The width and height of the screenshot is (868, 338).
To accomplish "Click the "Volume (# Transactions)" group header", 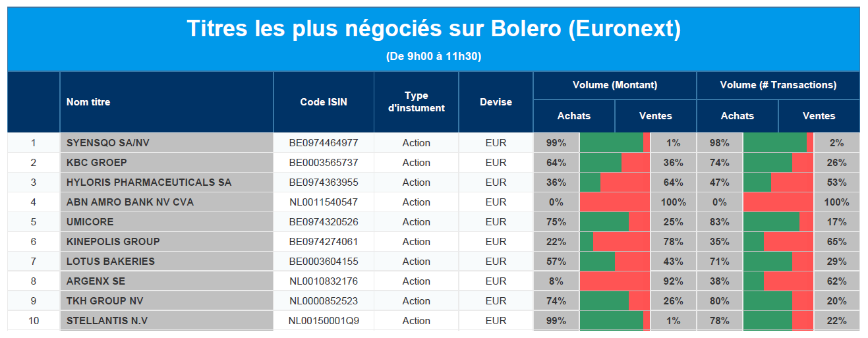I will 778,85.
